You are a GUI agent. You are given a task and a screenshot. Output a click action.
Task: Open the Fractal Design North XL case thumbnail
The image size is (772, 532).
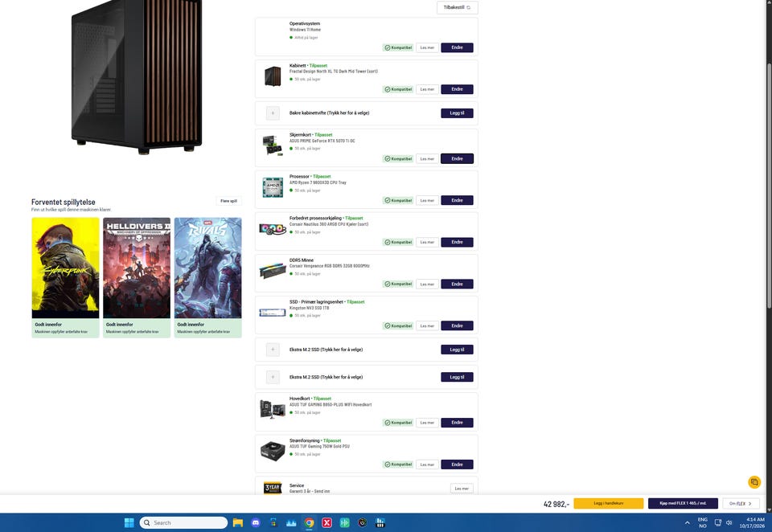pyautogui.click(x=273, y=76)
